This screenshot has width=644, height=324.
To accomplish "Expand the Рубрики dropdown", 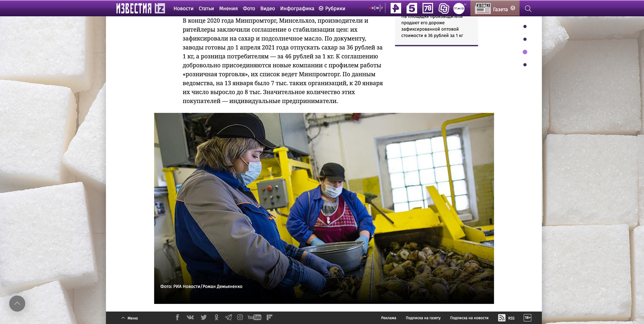I will pos(332,9).
